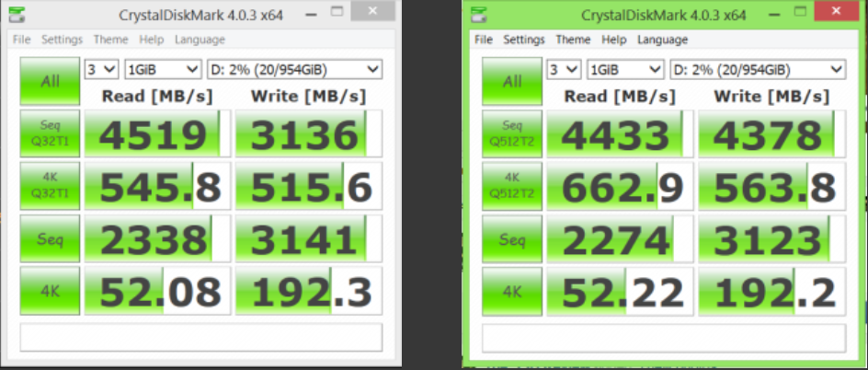Start Seq Q512T2 test in right window
Screen dimensions: 868x370
(x=512, y=133)
